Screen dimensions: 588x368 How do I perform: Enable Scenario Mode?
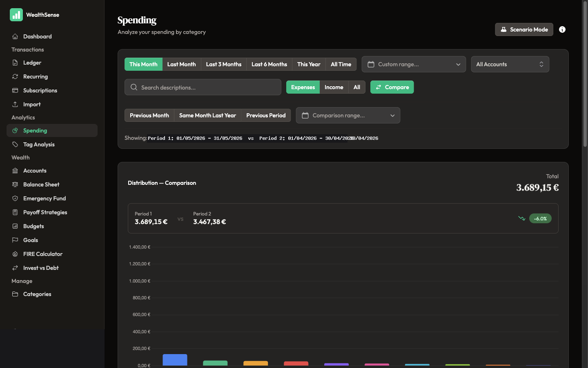point(524,29)
